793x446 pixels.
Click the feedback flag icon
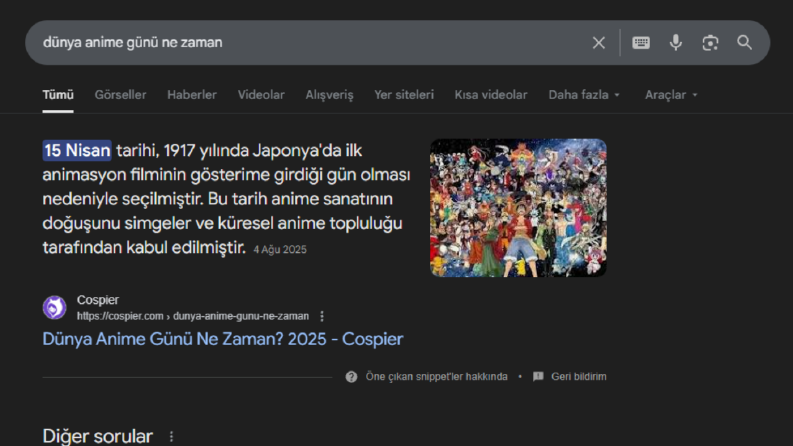538,377
